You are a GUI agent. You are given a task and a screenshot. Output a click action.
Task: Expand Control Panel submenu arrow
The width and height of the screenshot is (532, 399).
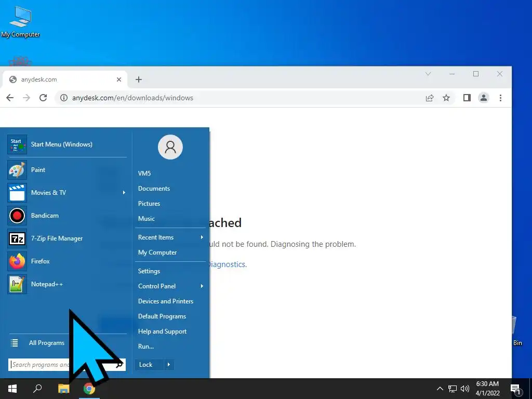(202, 286)
